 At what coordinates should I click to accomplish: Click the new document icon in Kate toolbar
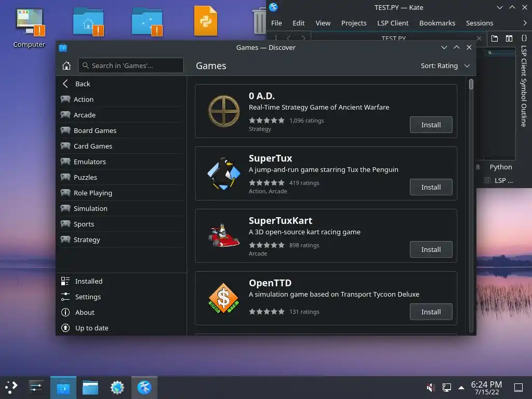coord(495,38)
